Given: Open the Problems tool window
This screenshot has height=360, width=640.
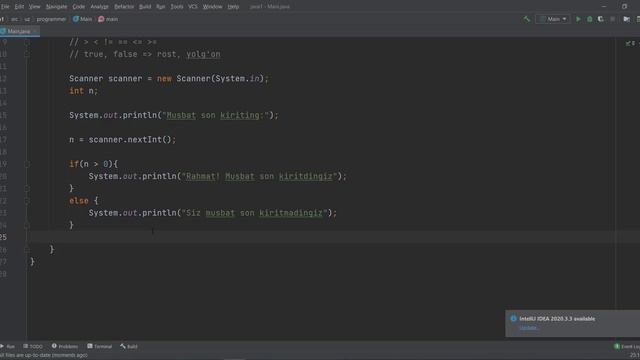Looking at the screenshot, I should coord(64,346).
